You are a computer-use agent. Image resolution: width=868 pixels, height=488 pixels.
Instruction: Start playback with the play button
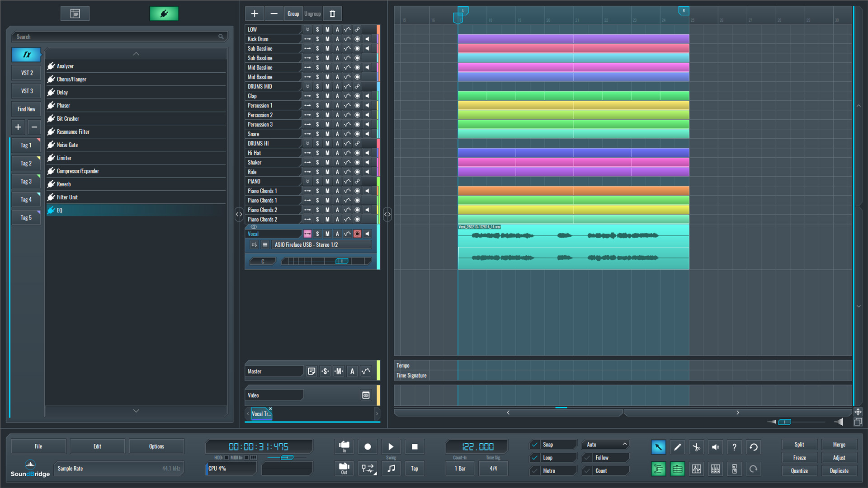tap(391, 446)
